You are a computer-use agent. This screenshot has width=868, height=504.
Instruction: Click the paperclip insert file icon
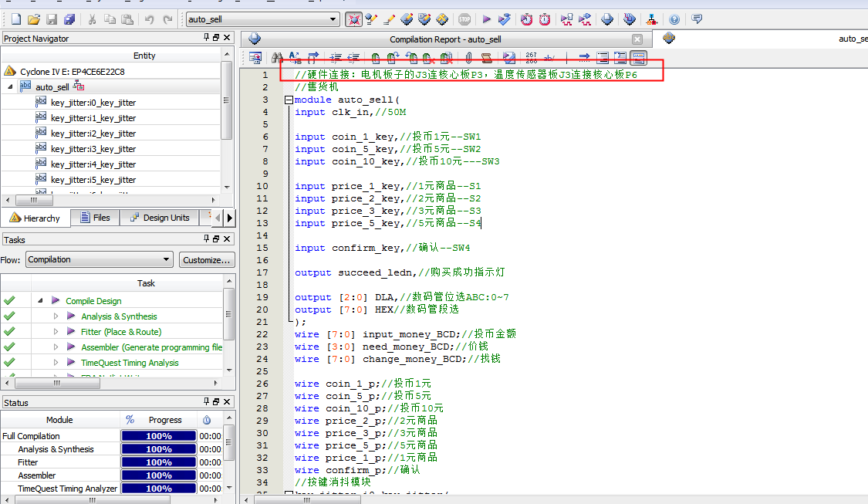pos(468,57)
